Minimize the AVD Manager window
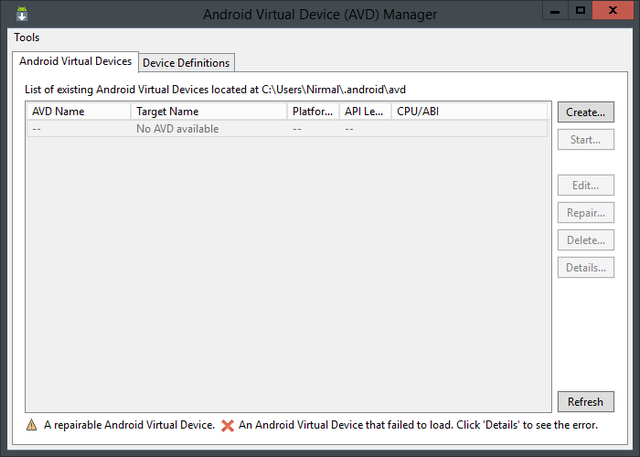The height and width of the screenshot is (457, 640). (x=555, y=11)
